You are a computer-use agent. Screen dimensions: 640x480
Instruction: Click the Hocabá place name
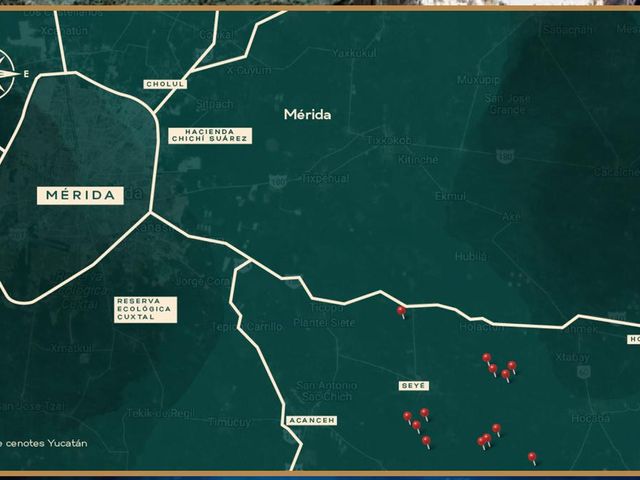(590, 418)
